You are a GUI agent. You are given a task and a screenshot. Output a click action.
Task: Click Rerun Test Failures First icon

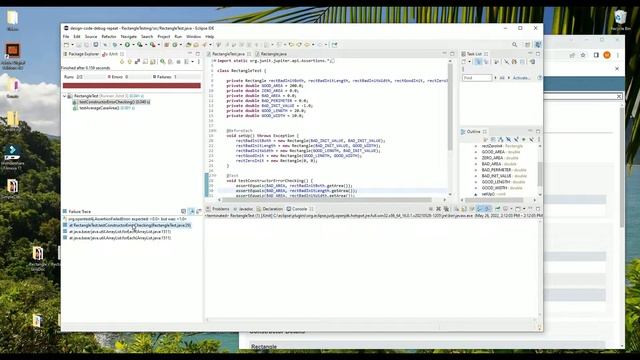point(170,62)
